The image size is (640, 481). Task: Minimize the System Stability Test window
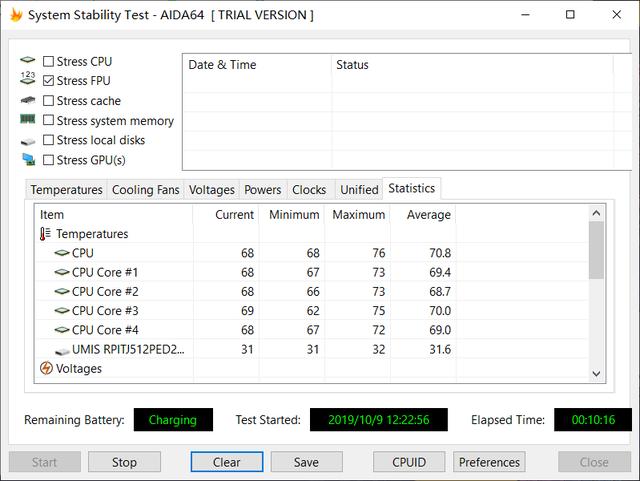click(x=526, y=15)
